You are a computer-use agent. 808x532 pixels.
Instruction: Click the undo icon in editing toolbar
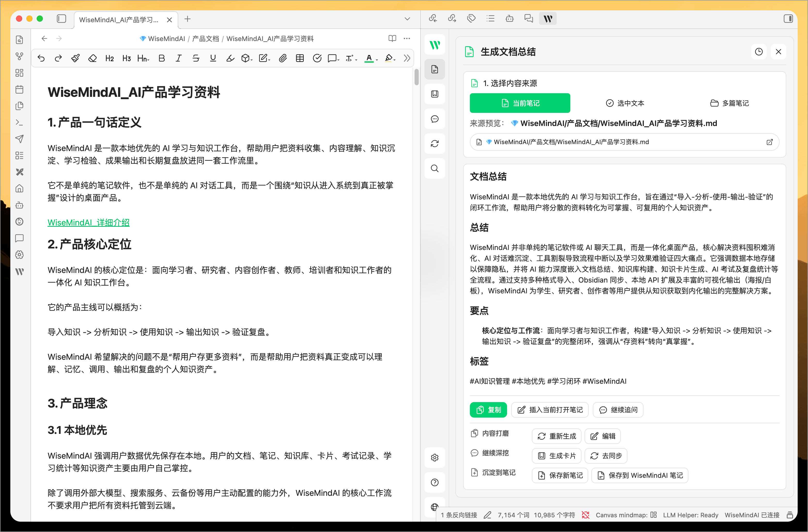pyautogui.click(x=41, y=58)
